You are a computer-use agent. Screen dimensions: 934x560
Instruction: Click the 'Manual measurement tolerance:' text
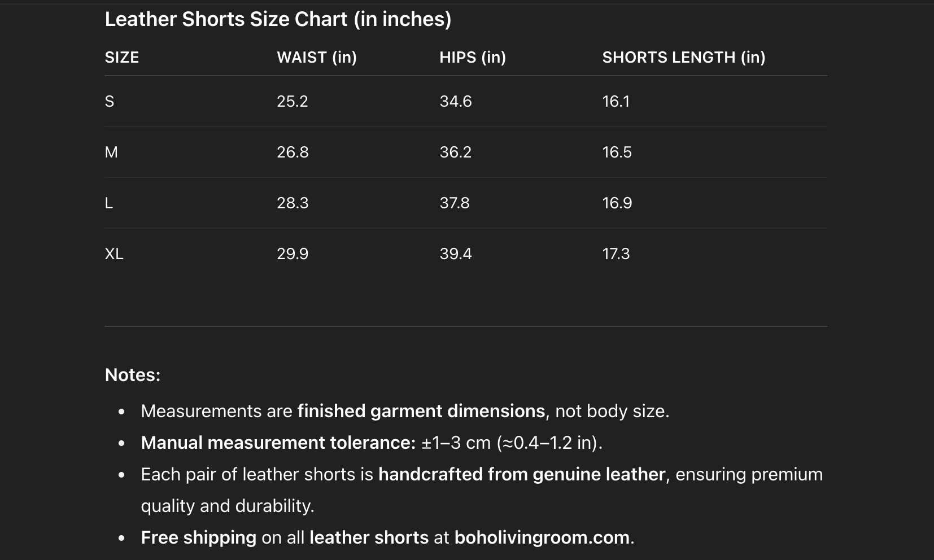(278, 443)
